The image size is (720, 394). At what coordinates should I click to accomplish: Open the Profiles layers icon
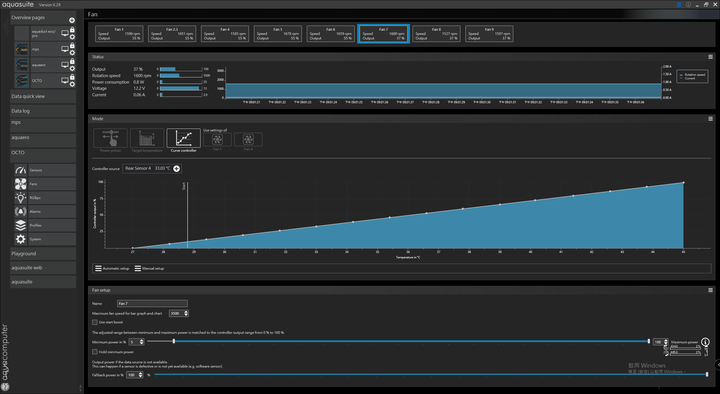point(20,225)
